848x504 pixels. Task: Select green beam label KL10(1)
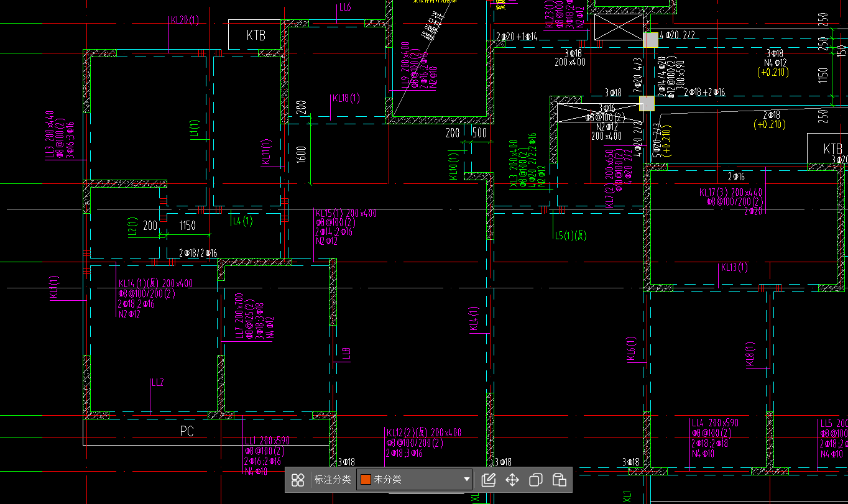coord(453,165)
